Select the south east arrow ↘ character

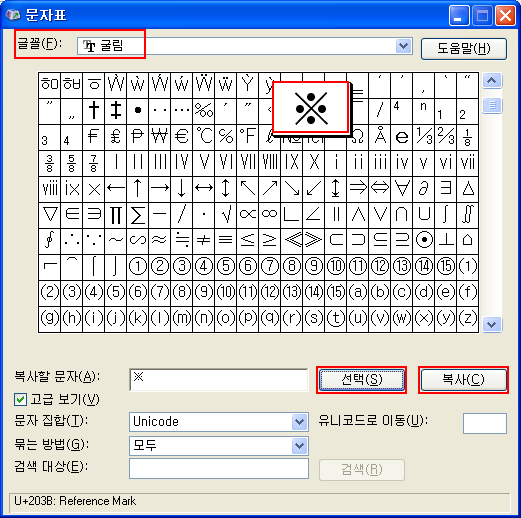[292, 189]
